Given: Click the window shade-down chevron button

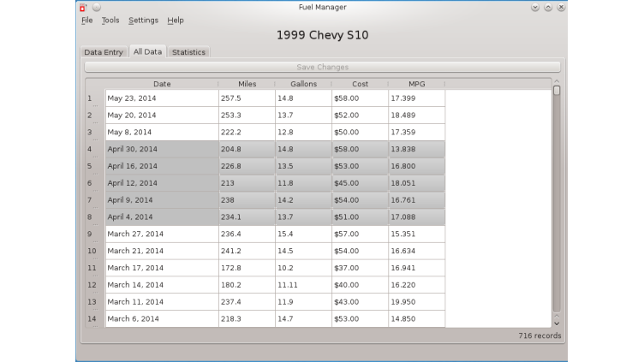Looking at the screenshot, I should pos(534,7).
